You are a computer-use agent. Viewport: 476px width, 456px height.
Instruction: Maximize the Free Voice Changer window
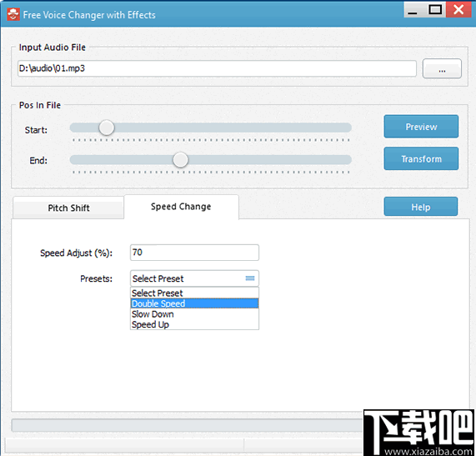[x=434, y=10]
